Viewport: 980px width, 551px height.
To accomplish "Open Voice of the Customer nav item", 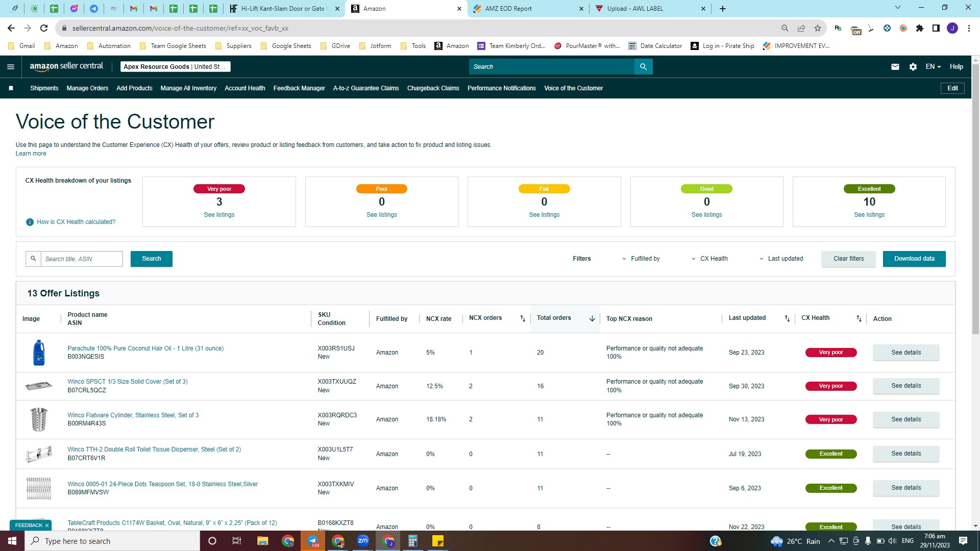I will point(573,88).
